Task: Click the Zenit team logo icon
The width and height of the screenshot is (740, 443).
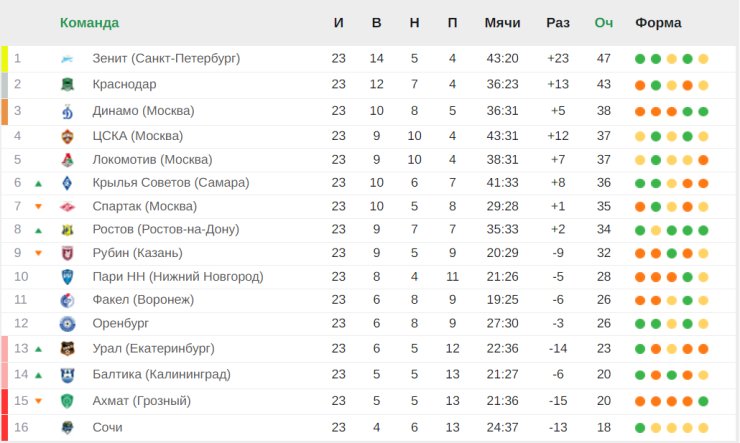Action: (67, 59)
